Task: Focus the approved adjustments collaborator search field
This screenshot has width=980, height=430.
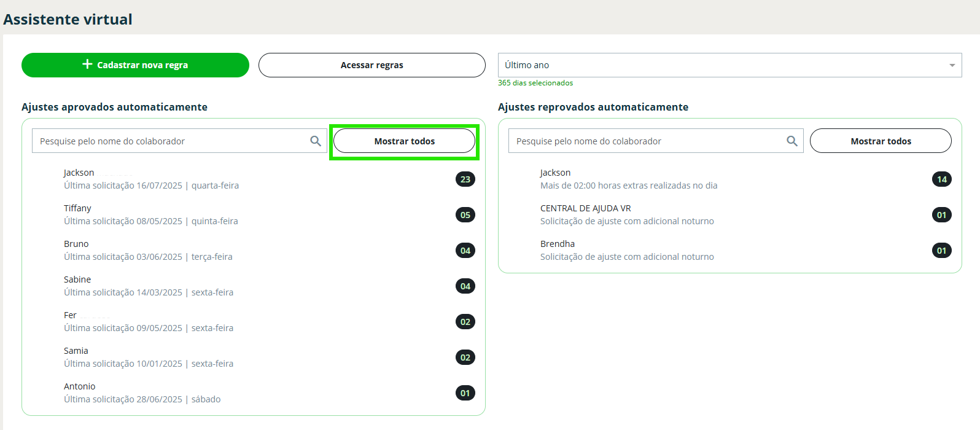Action: 172,141
